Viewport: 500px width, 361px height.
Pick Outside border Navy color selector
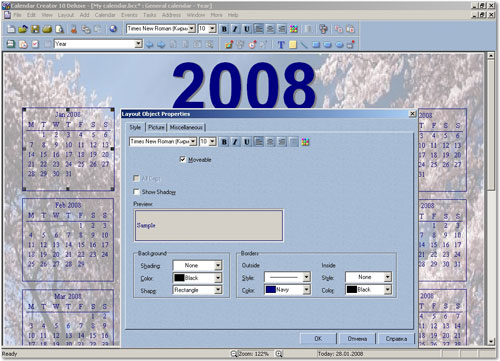(287, 290)
